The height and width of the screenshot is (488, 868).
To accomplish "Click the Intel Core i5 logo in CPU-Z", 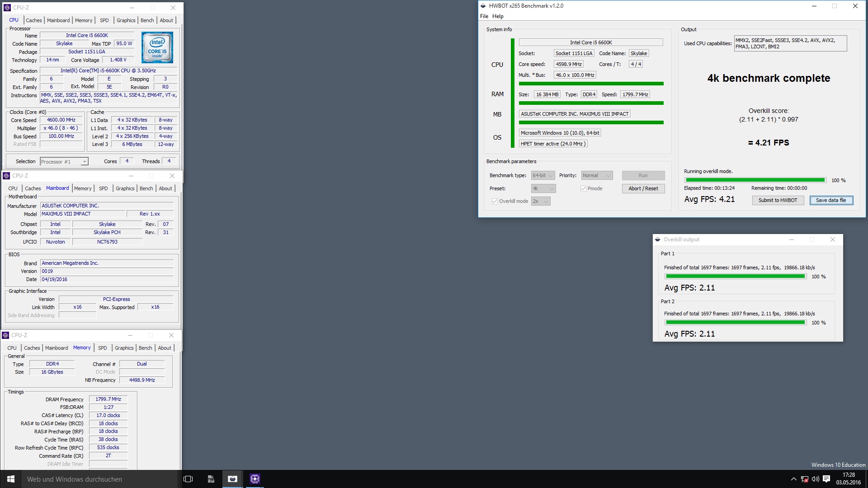I will point(157,47).
